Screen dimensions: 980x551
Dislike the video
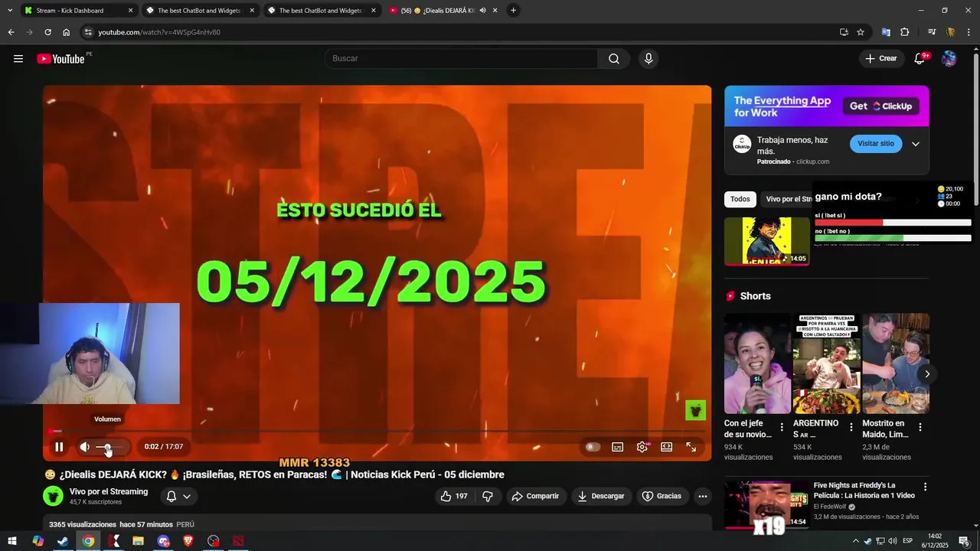pyautogui.click(x=488, y=496)
